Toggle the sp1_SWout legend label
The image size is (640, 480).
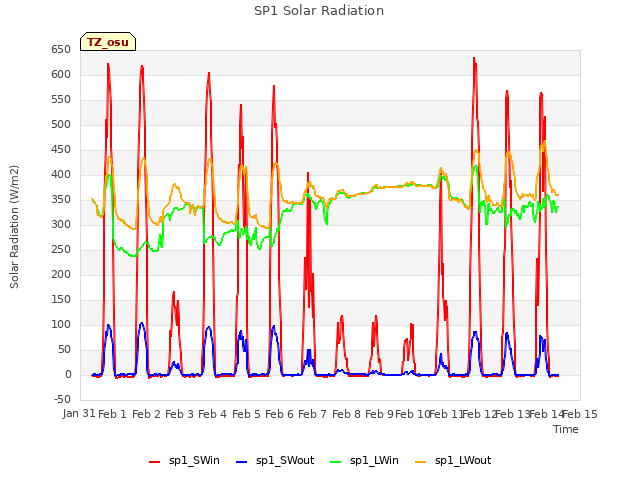tap(285, 460)
